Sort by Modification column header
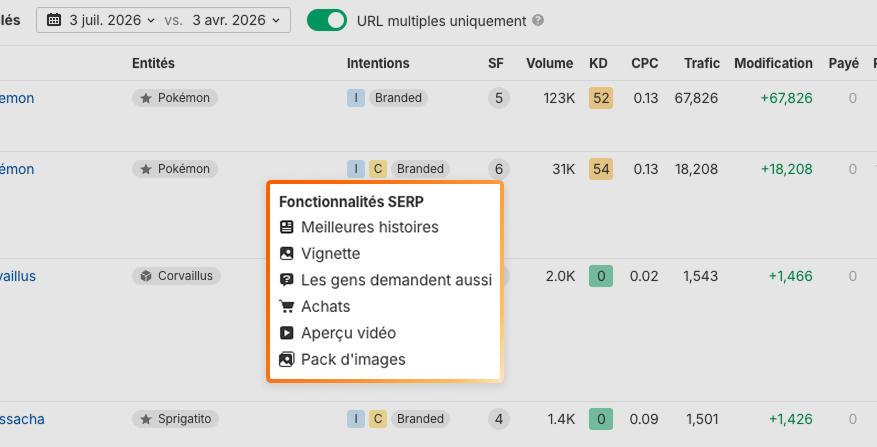Viewport: 877px width, 447px height. (x=773, y=63)
